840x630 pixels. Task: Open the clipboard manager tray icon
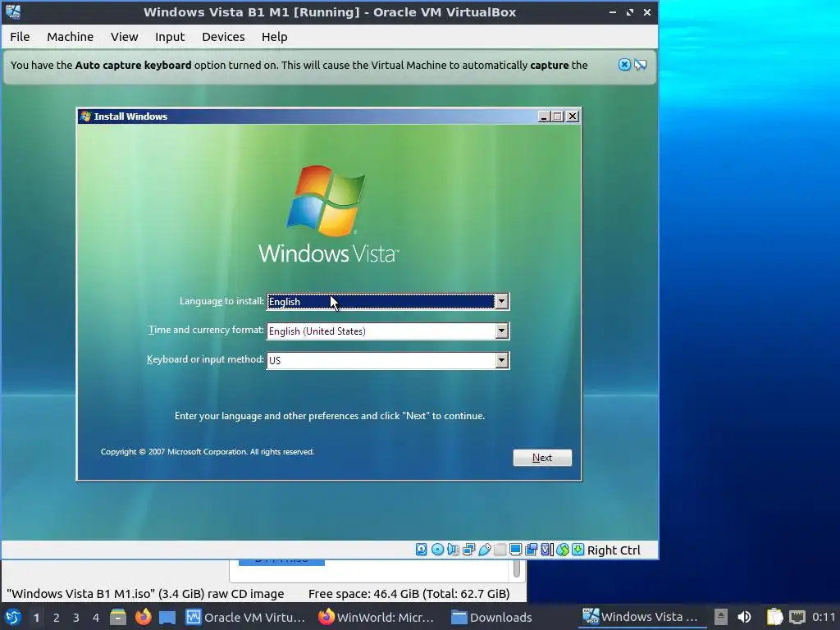(774, 617)
